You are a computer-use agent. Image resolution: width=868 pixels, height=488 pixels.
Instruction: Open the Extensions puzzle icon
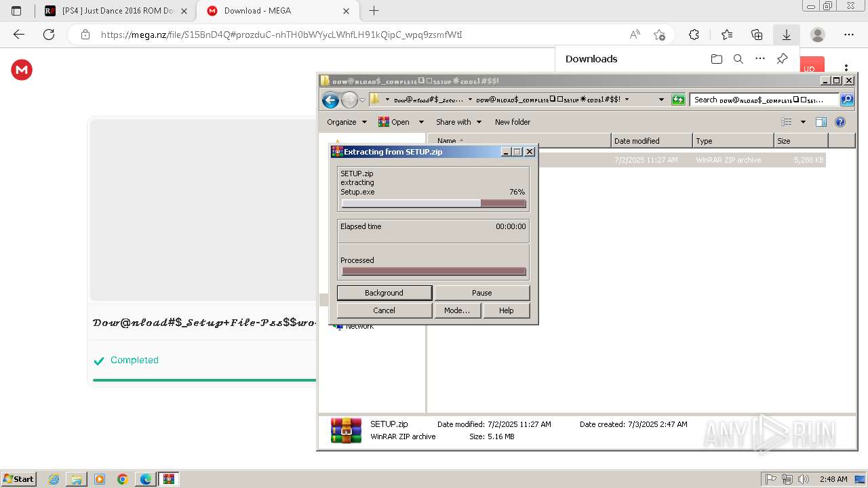[x=694, y=35]
